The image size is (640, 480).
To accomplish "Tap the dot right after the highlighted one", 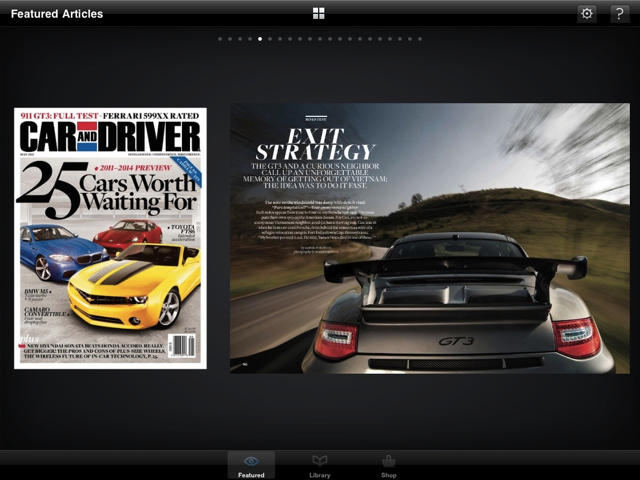I will (x=270, y=39).
